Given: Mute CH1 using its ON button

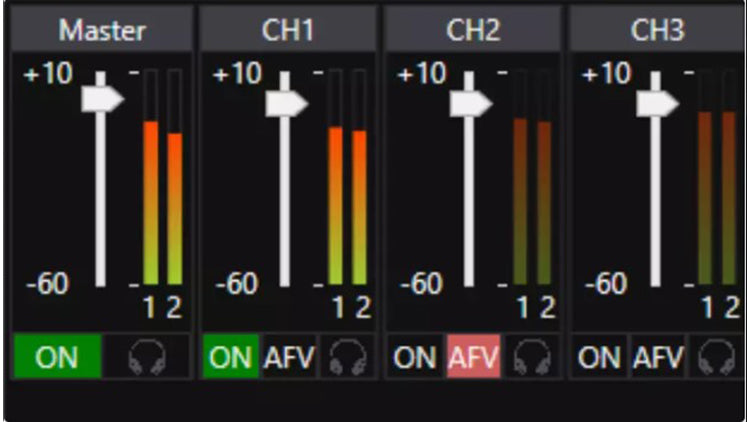Looking at the screenshot, I should (230, 358).
